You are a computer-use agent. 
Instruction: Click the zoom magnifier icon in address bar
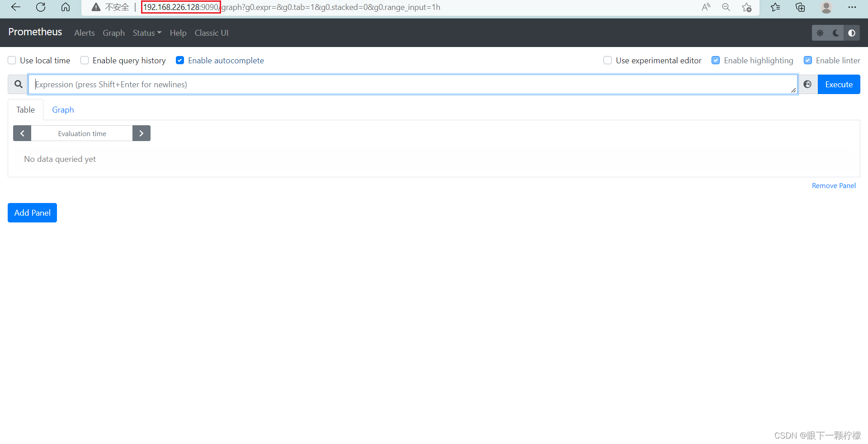(726, 7)
